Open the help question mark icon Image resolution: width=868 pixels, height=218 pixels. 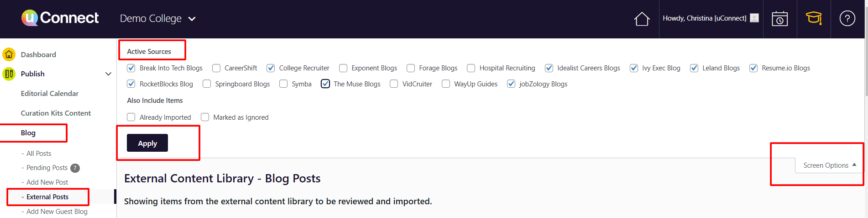847,19
